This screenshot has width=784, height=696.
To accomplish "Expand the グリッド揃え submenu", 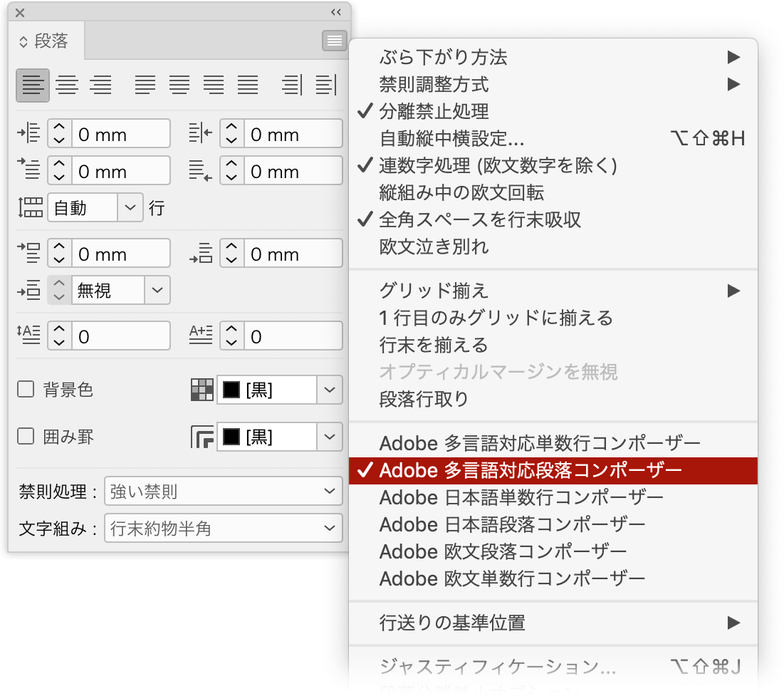I will tap(553, 291).
